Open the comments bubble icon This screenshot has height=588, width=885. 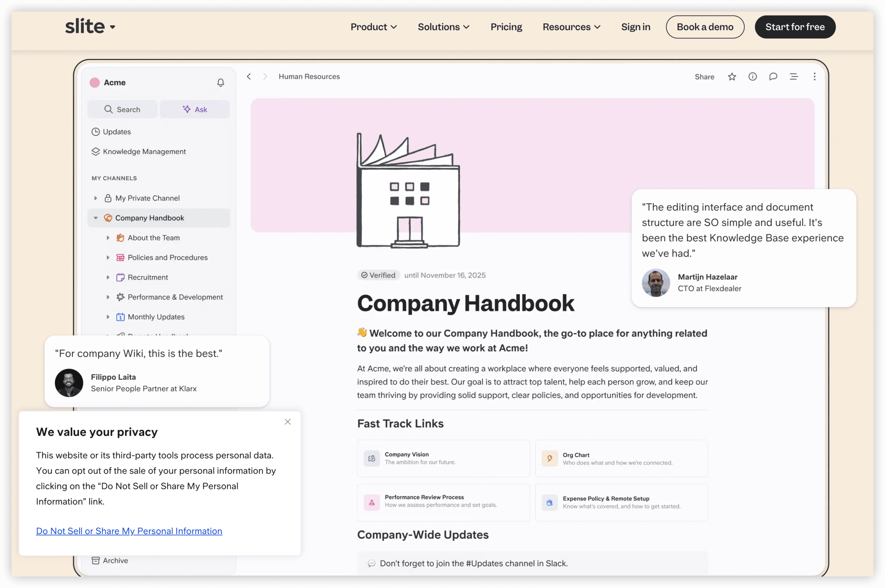pyautogui.click(x=773, y=77)
